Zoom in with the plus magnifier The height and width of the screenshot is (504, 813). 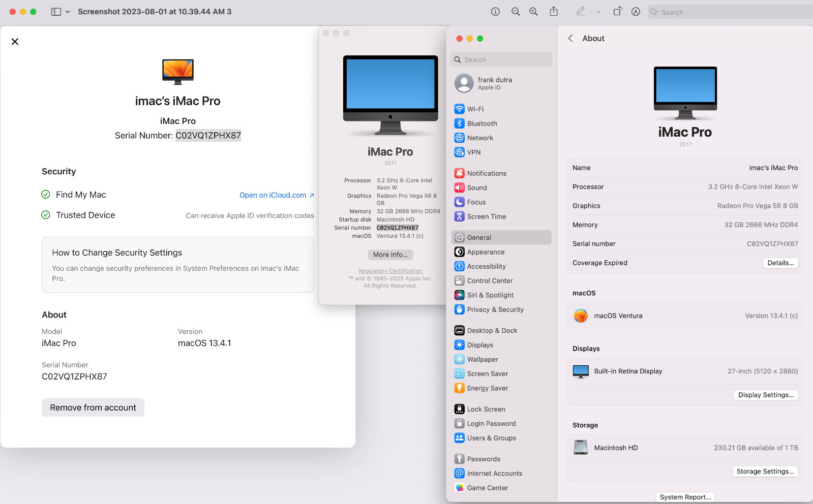(533, 12)
